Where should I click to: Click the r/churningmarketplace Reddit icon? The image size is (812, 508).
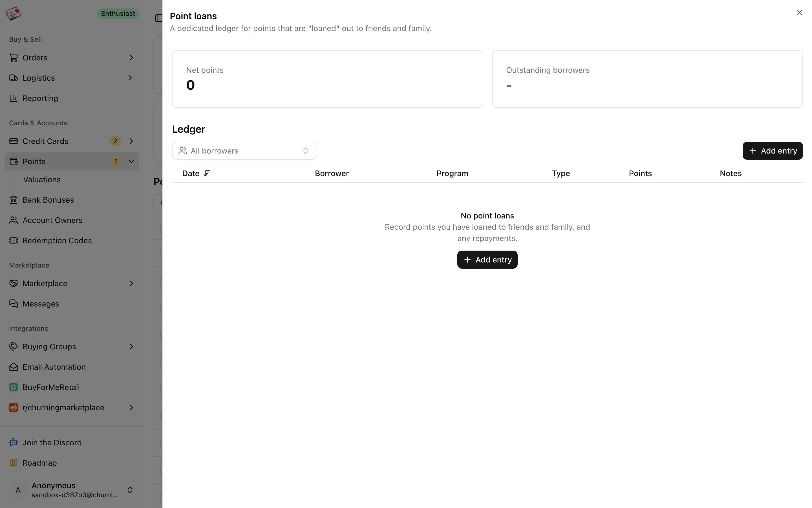point(14,408)
